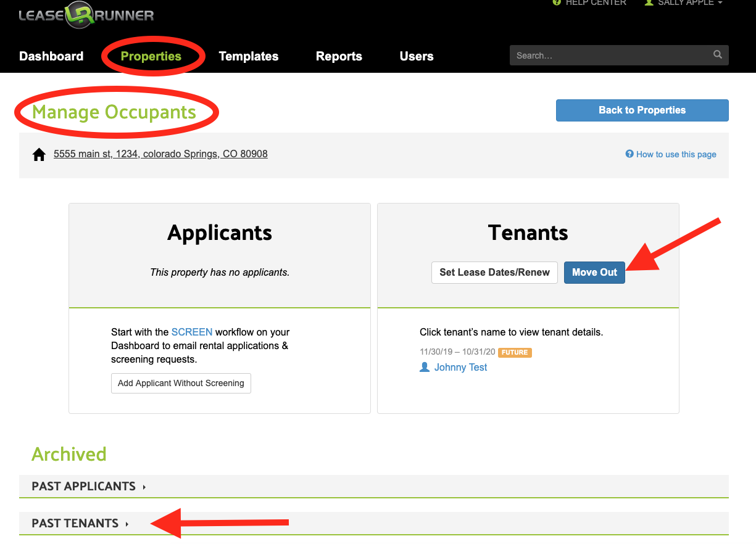Click the person icon beside Johnny Test
The height and width of the screenshot is (544, 756).
pyautogui.click(x=425, y=368)
